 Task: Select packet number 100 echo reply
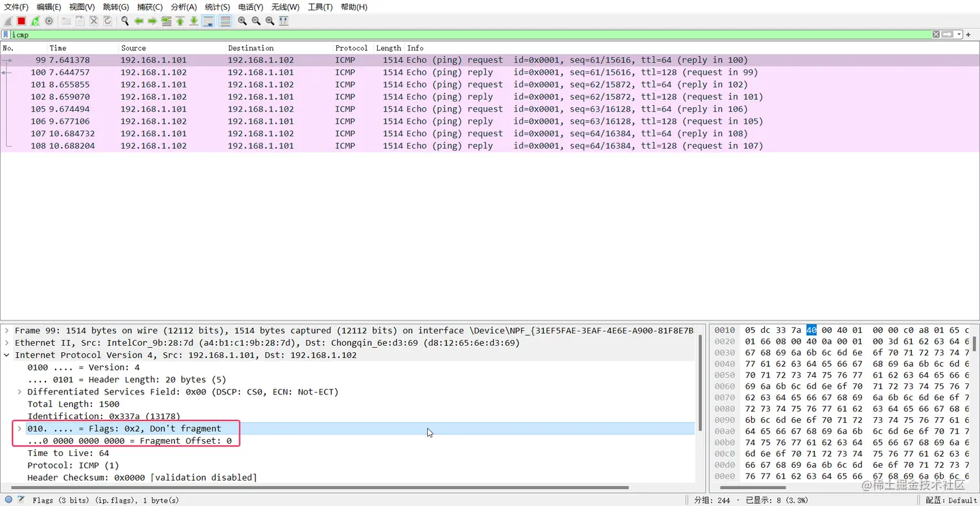coord(489,72)
